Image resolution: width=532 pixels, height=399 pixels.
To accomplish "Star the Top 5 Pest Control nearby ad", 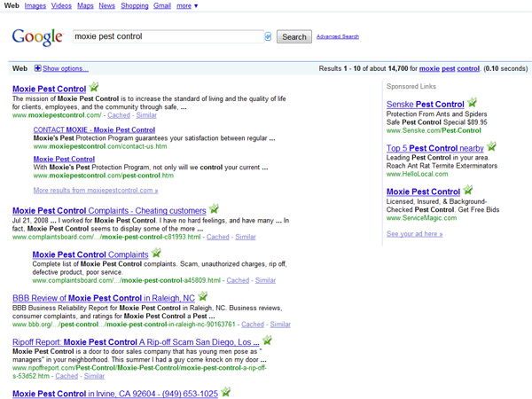I will pyautogui.click(x=491, y=146).
